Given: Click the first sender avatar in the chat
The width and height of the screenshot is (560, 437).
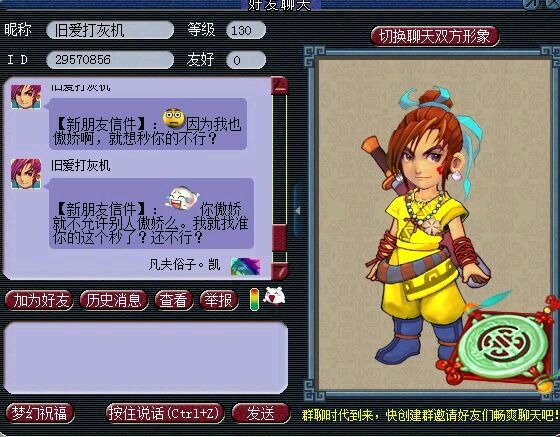Looking at the screenshot, I should click(x=26, y=97).
